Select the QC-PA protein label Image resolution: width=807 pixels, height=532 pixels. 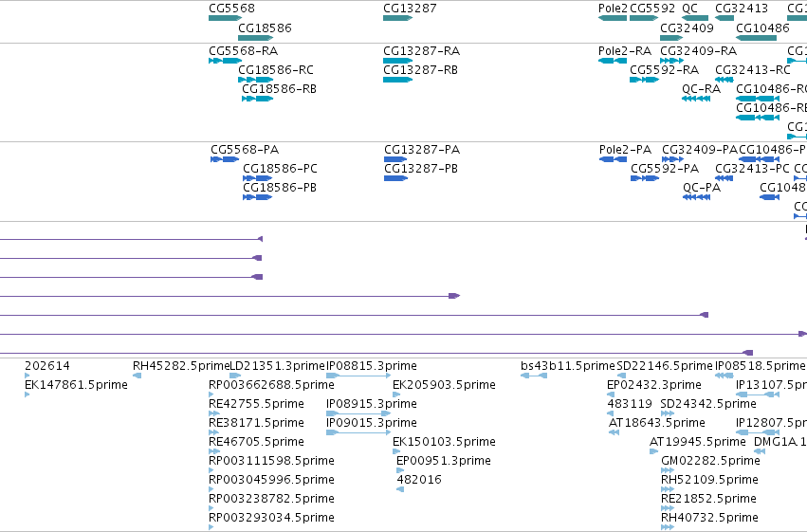pyautogui.click(x=702, y=188)
